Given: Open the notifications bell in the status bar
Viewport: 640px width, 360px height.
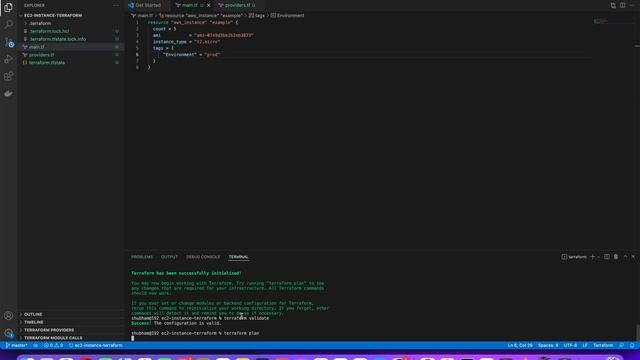Looking at the screenshot, I should (x=632, y=345).
